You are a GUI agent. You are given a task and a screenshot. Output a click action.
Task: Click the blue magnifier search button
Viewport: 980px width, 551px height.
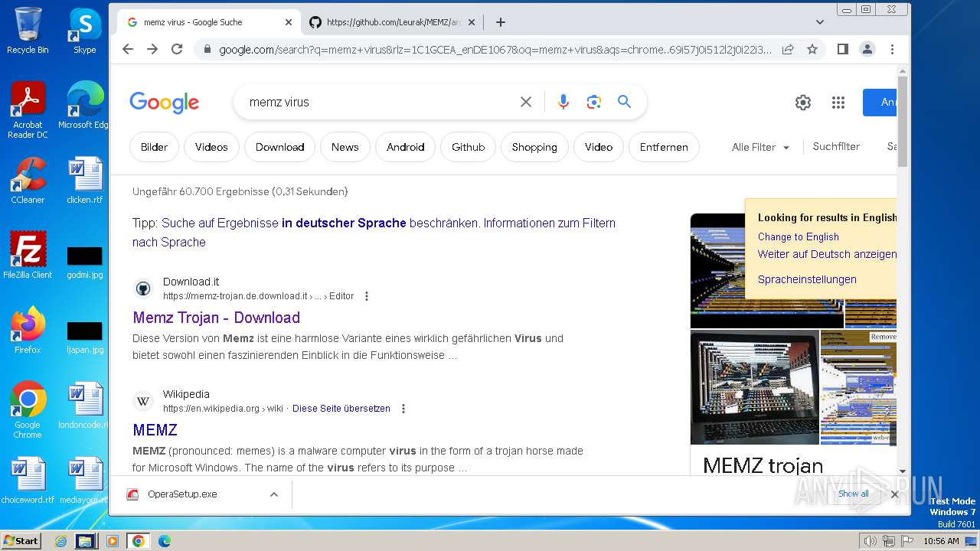[625, 102]
